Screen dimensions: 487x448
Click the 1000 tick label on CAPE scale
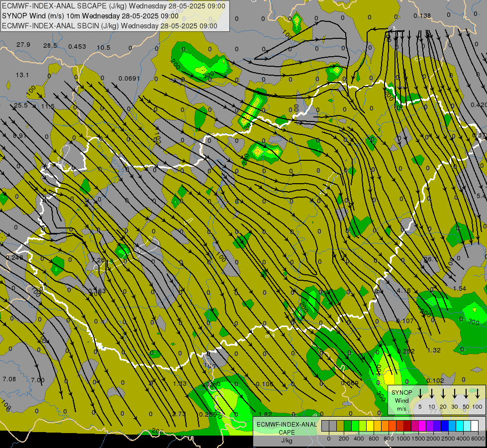coord(403,439)
